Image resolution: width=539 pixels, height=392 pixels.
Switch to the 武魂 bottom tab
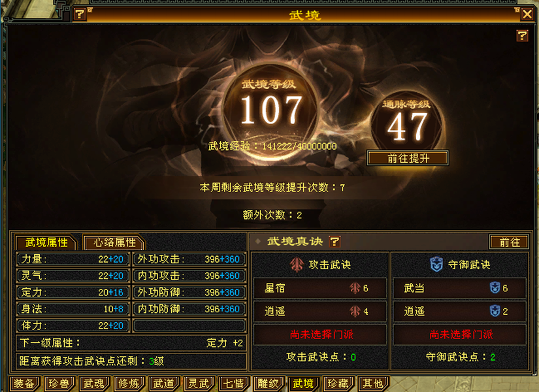point(94,384)
